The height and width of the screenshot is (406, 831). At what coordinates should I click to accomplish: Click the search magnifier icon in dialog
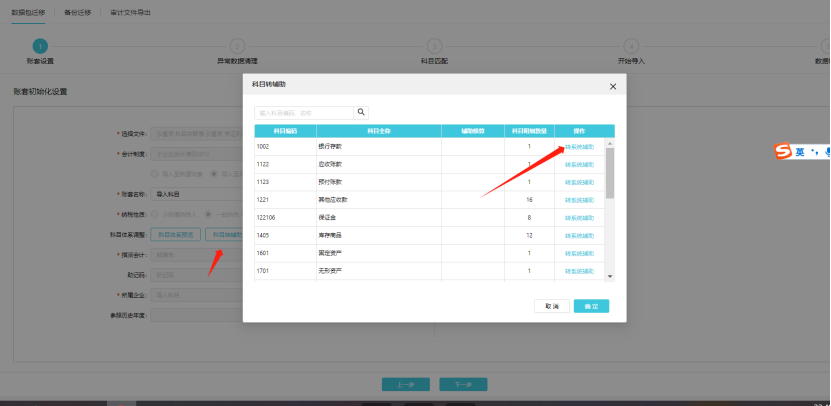coord(362,112)
